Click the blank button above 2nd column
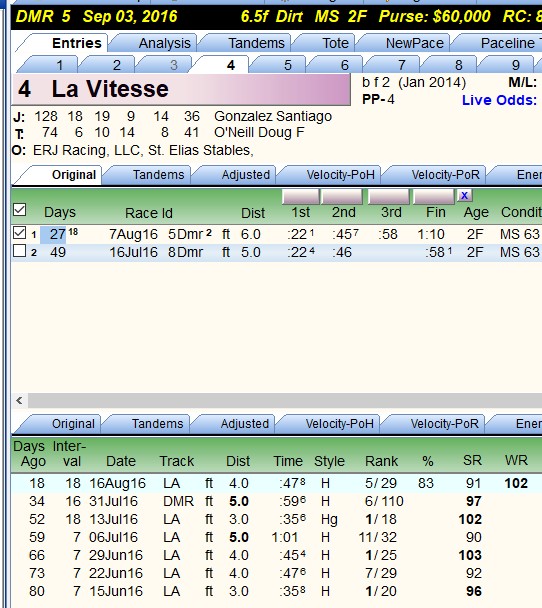 coord(342,197)
